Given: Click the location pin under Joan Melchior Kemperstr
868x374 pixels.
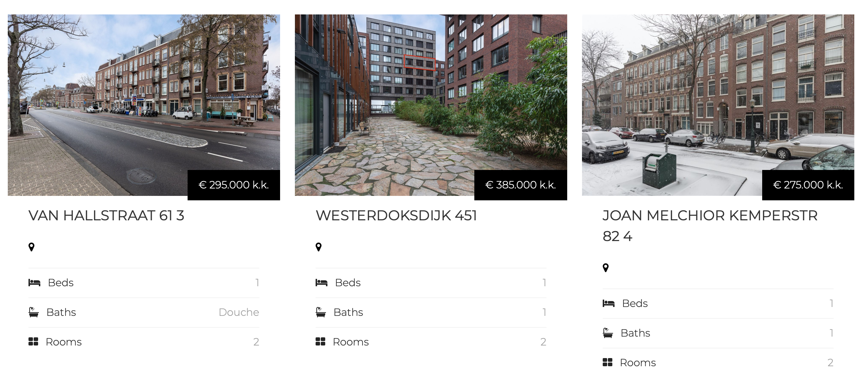Looking at the screenshot, I should pyautogui.click(x=606, y=268).
